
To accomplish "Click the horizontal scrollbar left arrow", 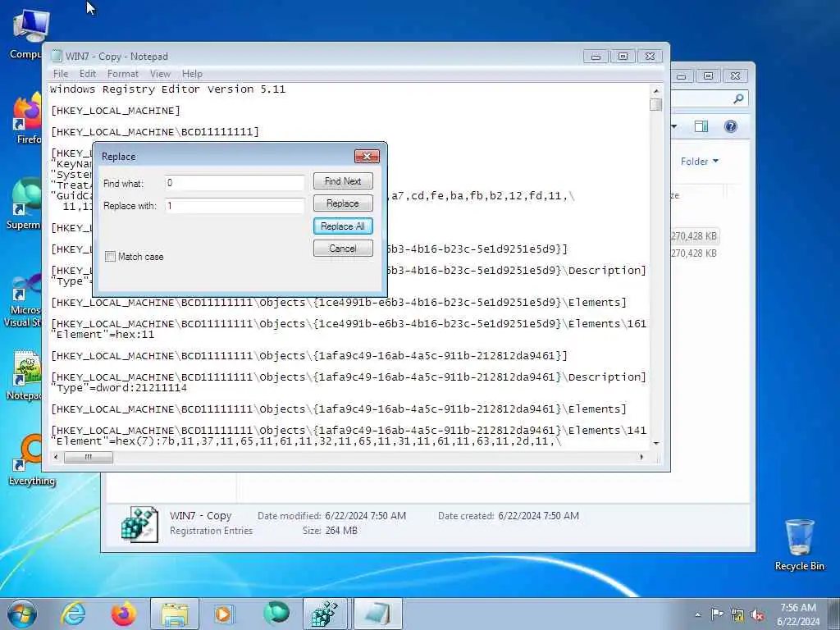I will (57, 457).
